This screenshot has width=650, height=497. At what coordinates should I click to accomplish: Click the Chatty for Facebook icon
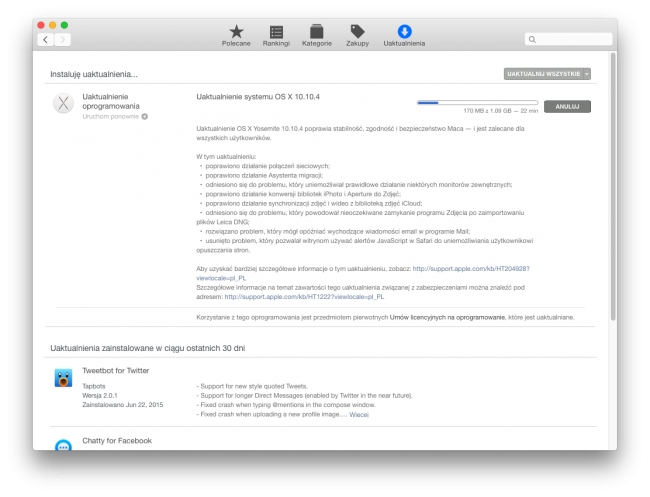pyautogui.click(x=63, y=445)
